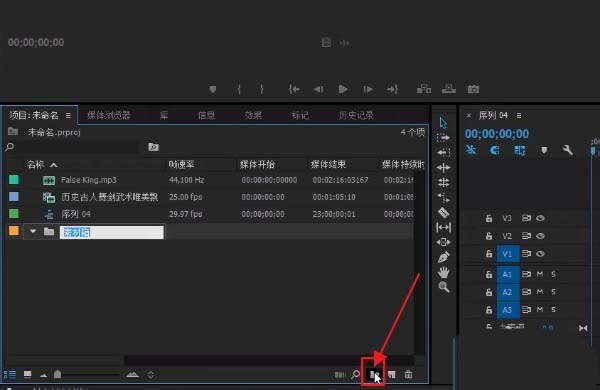Switch project panel to list view

pyautogui.click(x=10, y=374)
